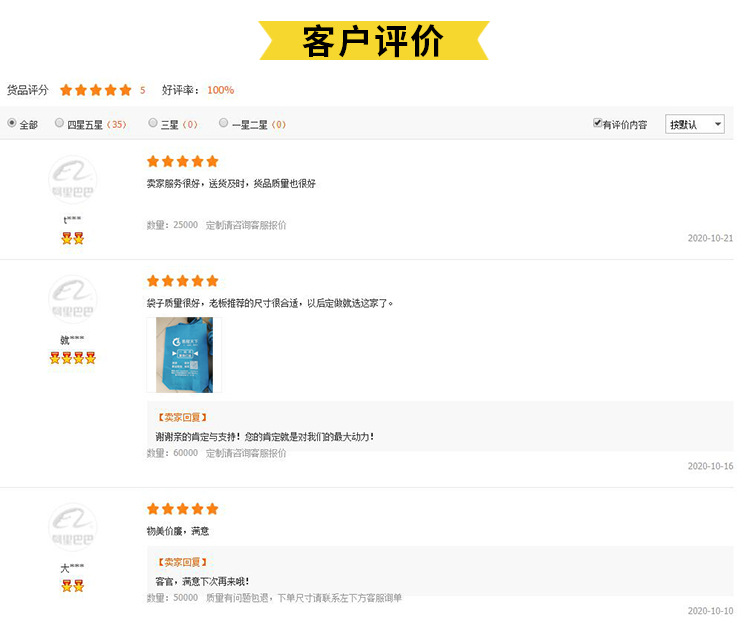Click the reviewer name 大***
The height and width of the screenshot is (623, 750).
coord(72,567)
